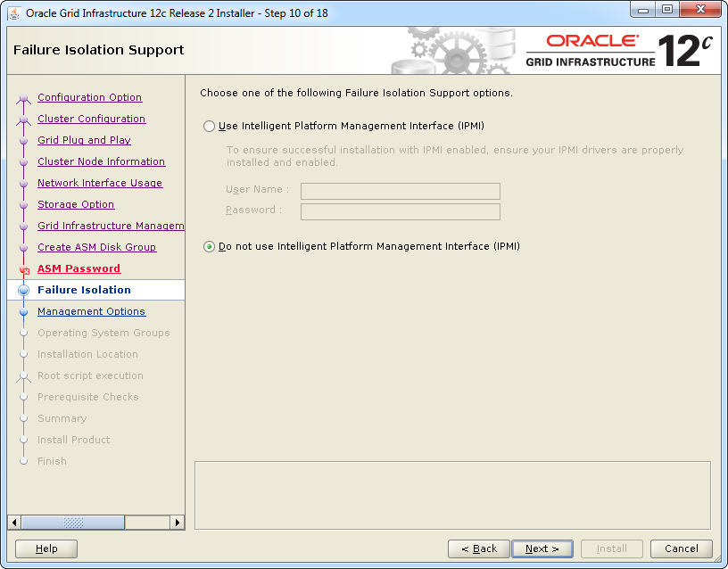Viewport: 728px width, 569px height.
Task: Click the step bullet beside Management Options
Action: click(24, 312)
